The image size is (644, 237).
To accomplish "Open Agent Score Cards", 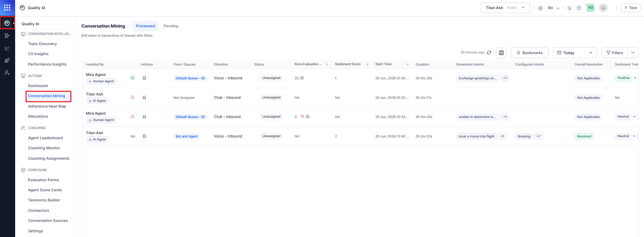I will tap(45, 190).
